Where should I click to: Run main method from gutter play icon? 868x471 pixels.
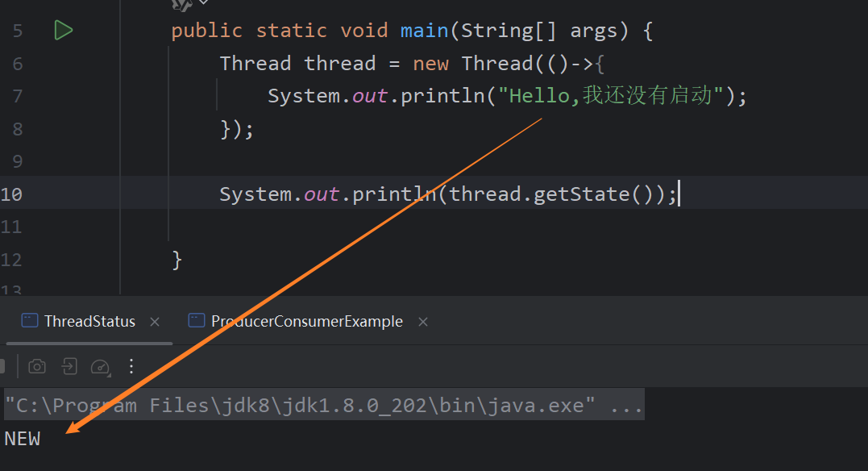click(x=64, y=31)
